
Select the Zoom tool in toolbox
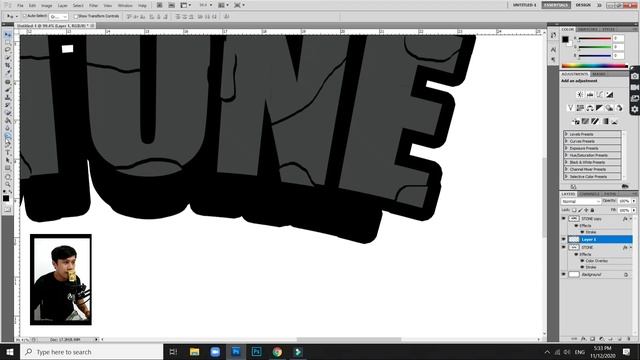[8, 184]
